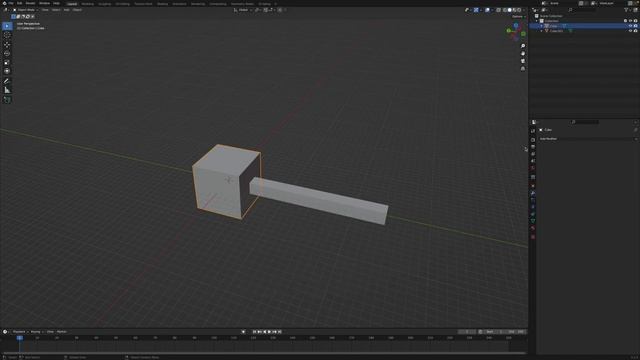The height and width of the screenshot is (360, 640).
Task: Expand the Cube.001 row in outliner
Action: click(542, 31)
